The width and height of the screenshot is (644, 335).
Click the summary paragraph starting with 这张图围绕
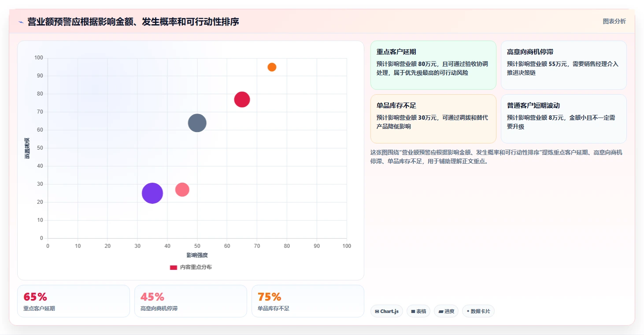point(496,157)
